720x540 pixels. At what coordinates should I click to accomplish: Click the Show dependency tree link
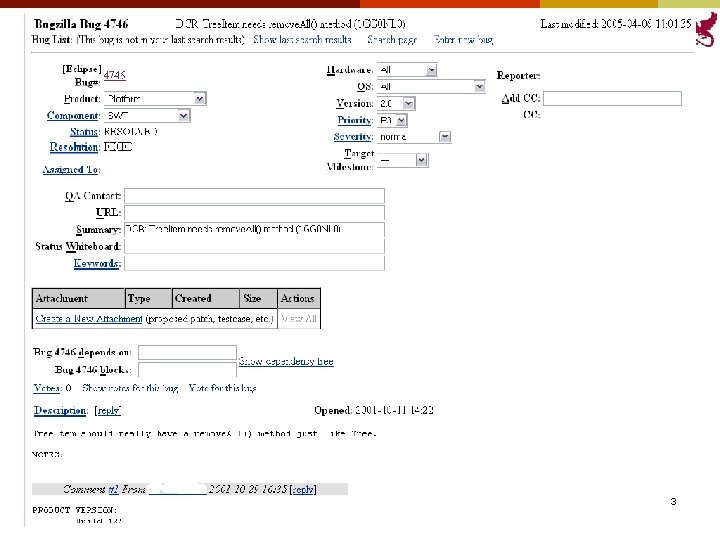[x=286, y=361]
